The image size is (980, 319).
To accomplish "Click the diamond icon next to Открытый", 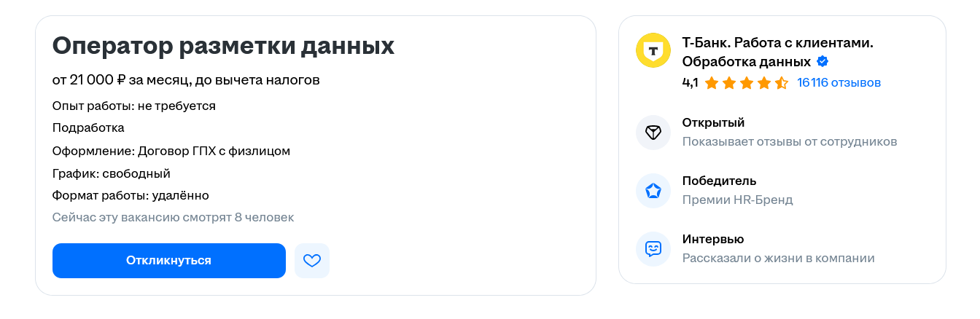I will 653,133.
